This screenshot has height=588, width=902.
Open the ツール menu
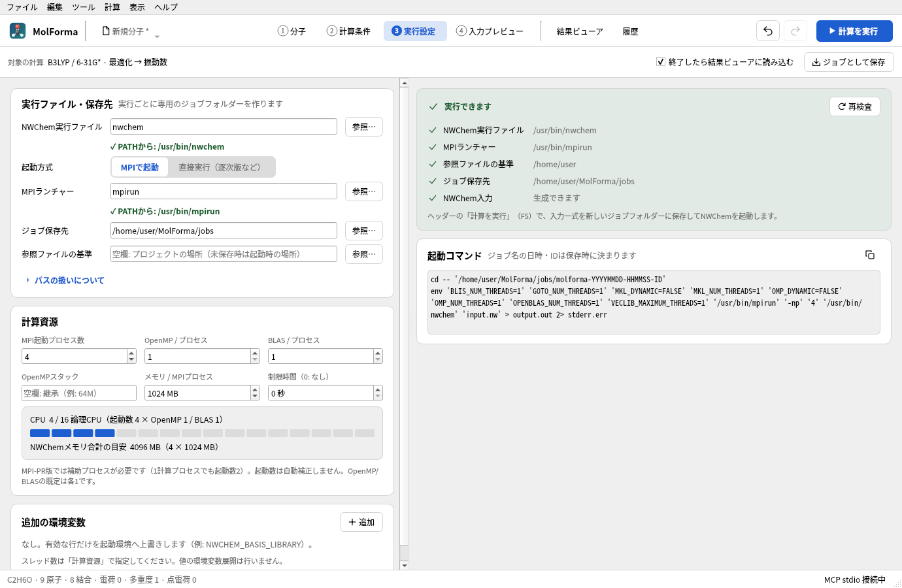point(84,7)
